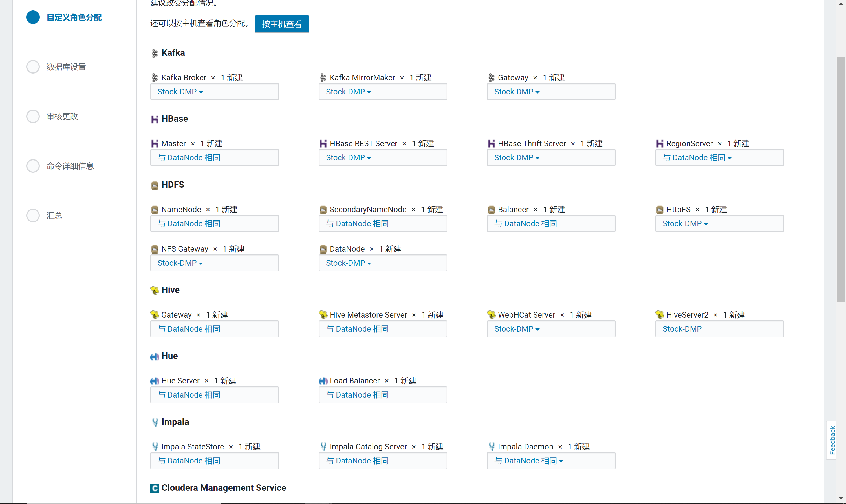Click the vertical scrollbar thumb

coord(841,179)
